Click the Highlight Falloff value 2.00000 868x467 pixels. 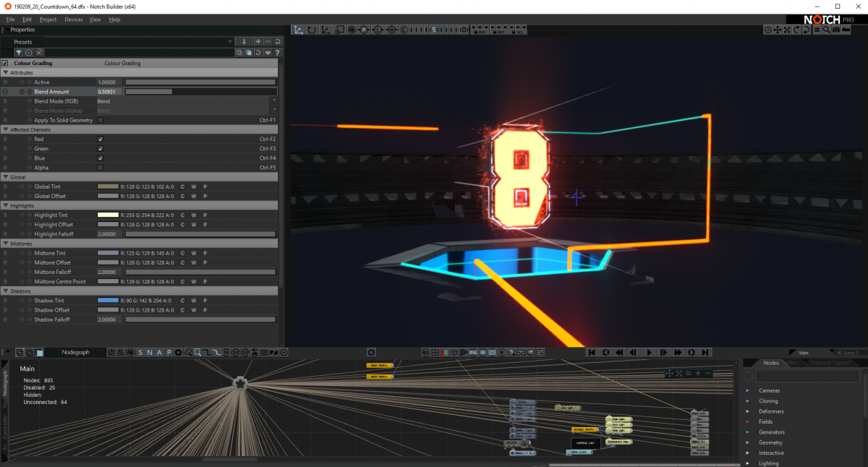point(110,233)
